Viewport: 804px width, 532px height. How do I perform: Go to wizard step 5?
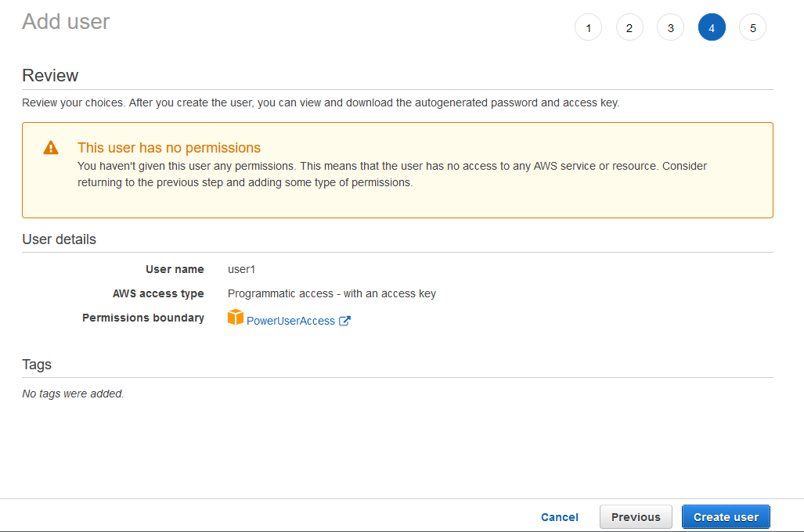click(752, 28)
